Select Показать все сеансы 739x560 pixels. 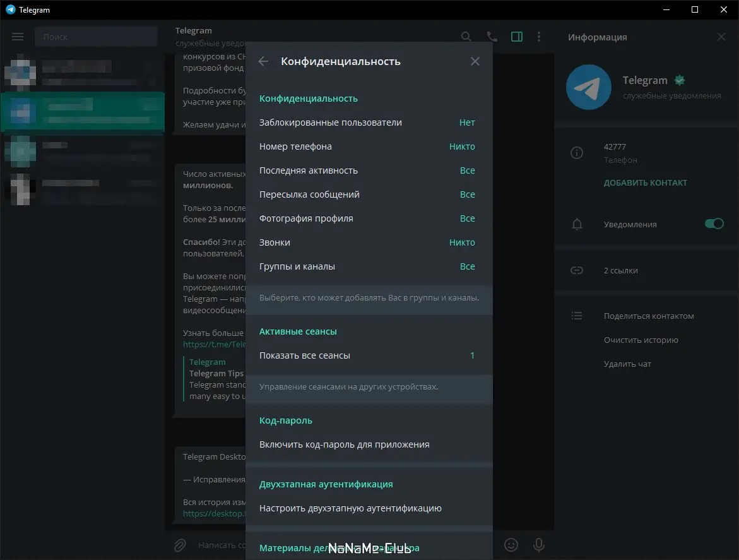click(x=367, y=355)
